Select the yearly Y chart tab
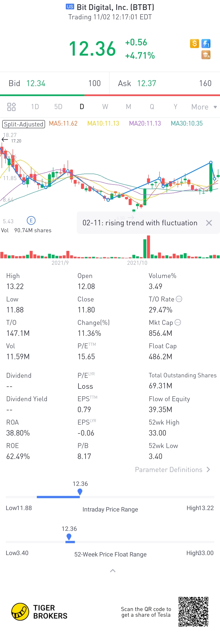This screenshot has height=644, width=220. 175,107
